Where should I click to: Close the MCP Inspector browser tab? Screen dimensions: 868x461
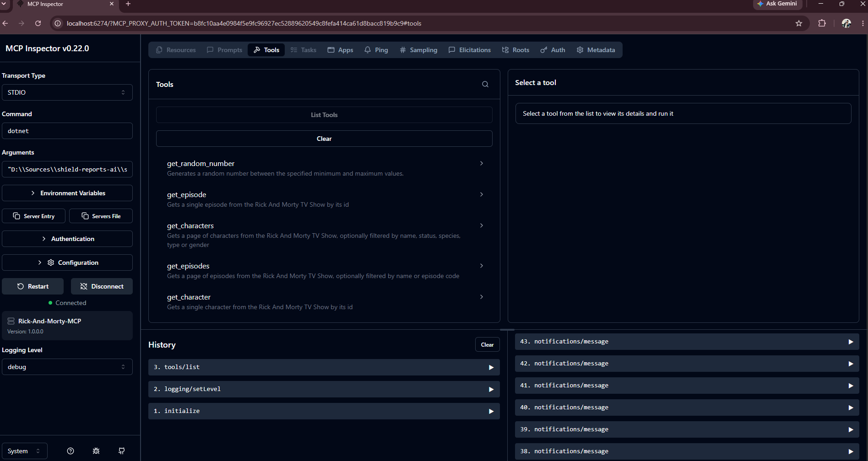[112, 4]
